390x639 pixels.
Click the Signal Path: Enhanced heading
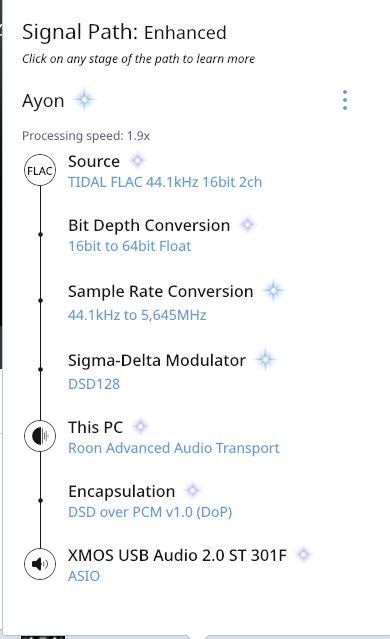click(124, 32)
